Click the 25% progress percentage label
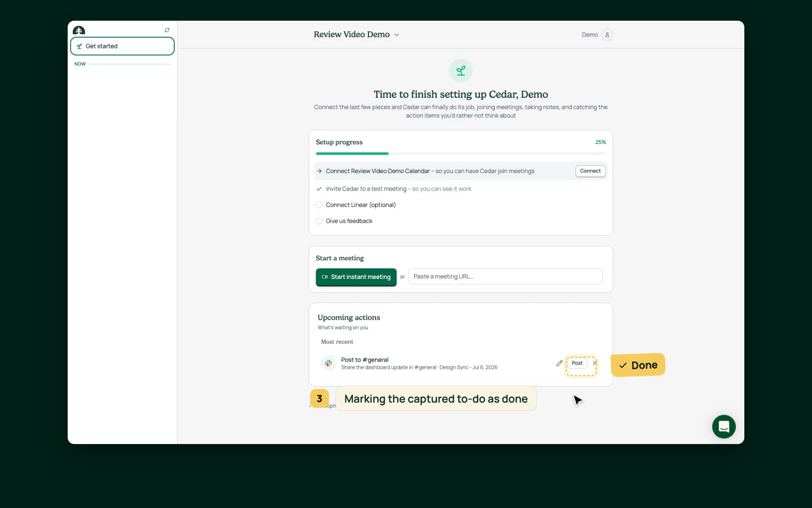The height and width of the screenshot is (508, 812). tap(601, 142)
